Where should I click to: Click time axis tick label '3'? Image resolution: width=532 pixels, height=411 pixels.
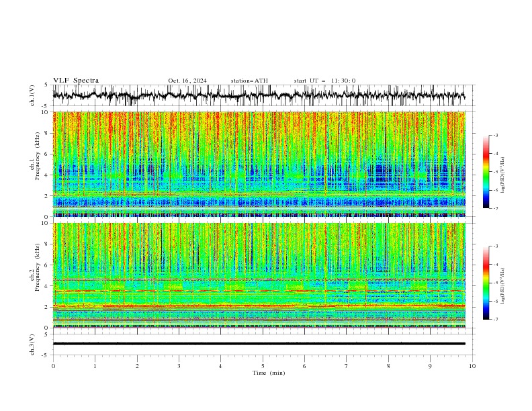pyautogui.click(x=179, y=366)
